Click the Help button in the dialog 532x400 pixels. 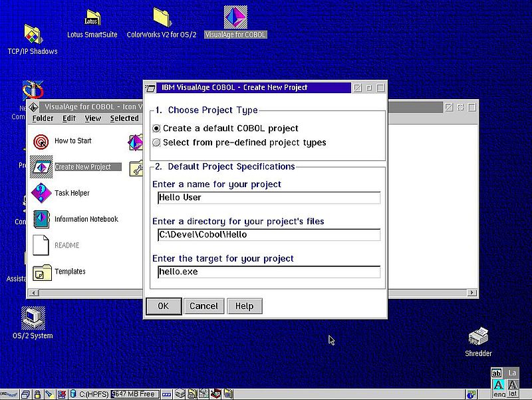point(244,306)
